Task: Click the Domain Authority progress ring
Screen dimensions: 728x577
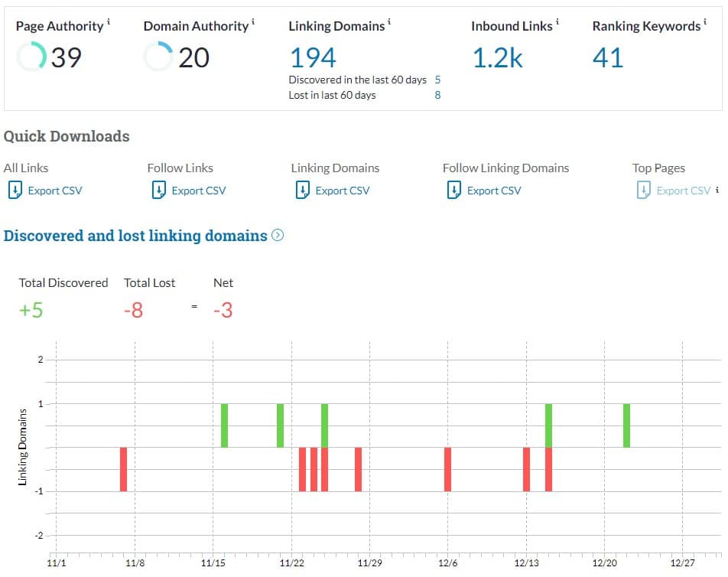Action: point(158,57)
